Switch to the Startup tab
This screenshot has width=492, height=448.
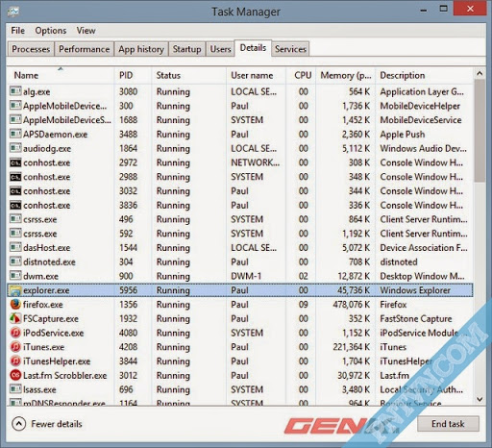(x=187, y=49)
